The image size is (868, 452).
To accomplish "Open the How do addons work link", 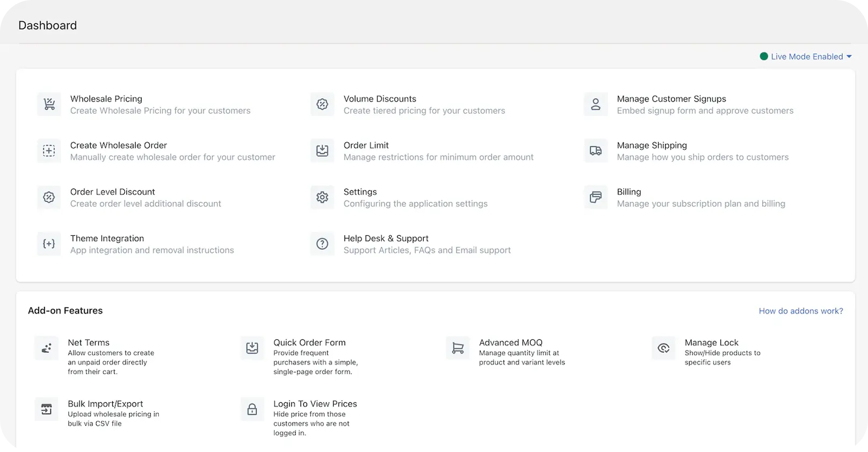I will point(800,311).
